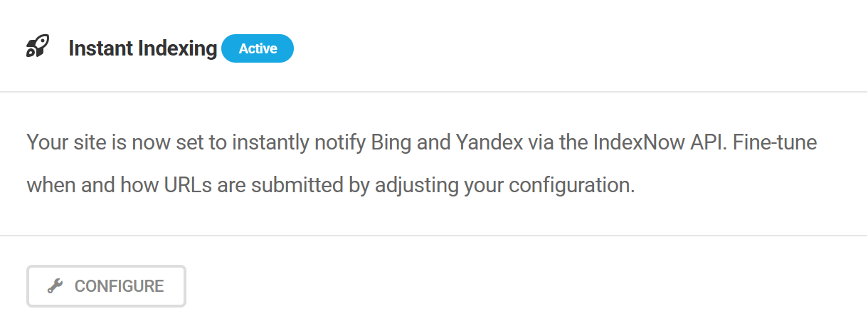This screenshot has width=868, height=336.
Task: Click the word Instant in the title
Action: click(102, 48)
